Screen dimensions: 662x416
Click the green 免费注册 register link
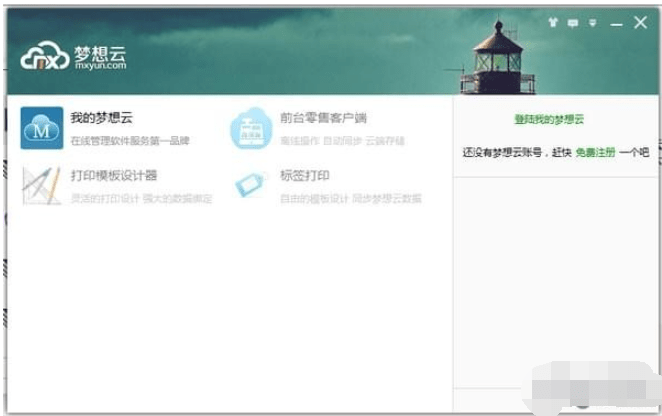tap(596, 152)
